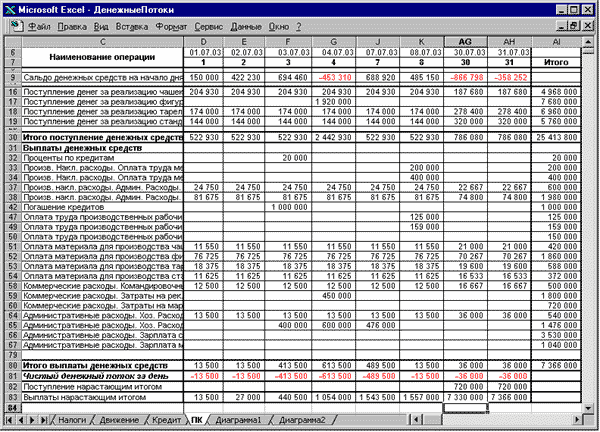
Task: Click the selected empty cell in row 84
Action: point(466,408)
